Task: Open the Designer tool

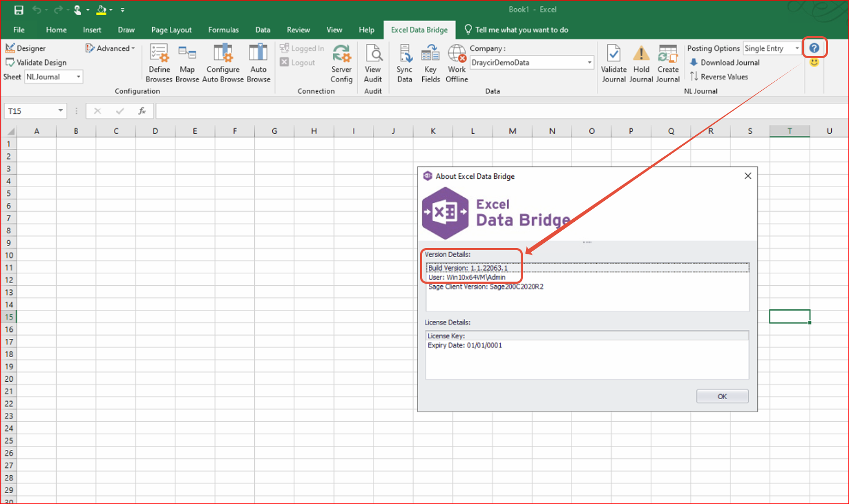Action: 26,48
